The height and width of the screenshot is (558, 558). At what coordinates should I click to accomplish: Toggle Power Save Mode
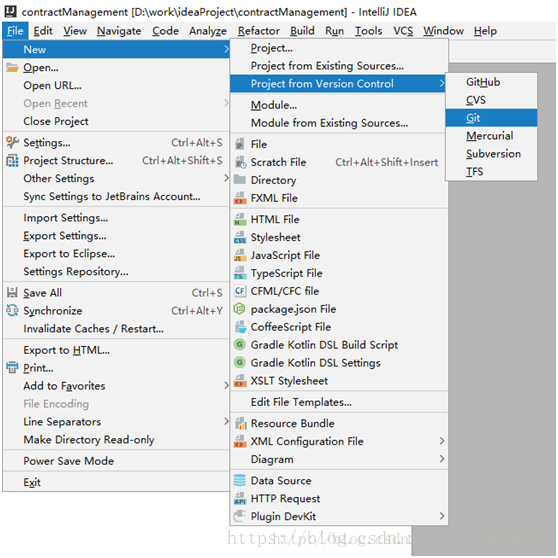pyautogui.click(x=116, y=461)
